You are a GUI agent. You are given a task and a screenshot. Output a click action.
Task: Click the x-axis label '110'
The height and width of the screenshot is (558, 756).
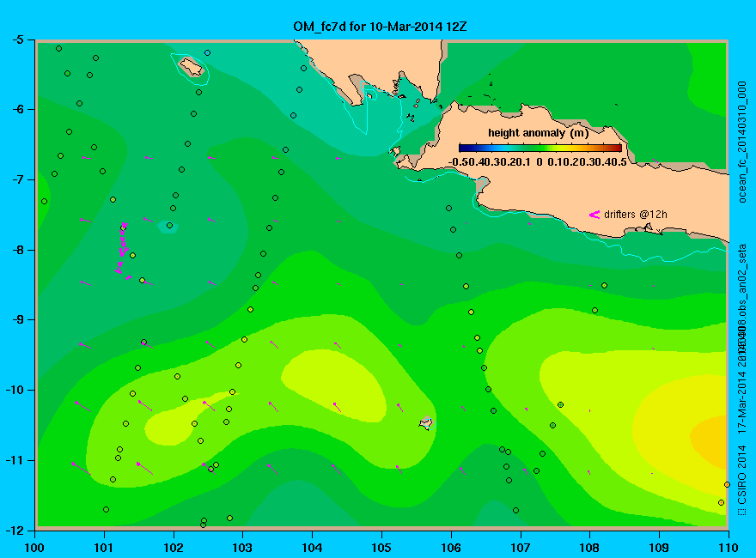click(x=728, y=548)
